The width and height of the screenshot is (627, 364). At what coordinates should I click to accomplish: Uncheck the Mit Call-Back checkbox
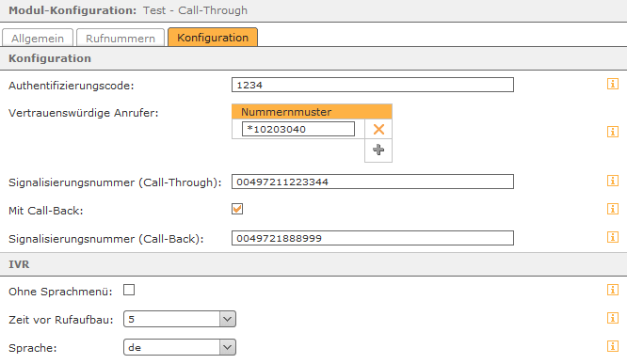click(x=237, y=209)
